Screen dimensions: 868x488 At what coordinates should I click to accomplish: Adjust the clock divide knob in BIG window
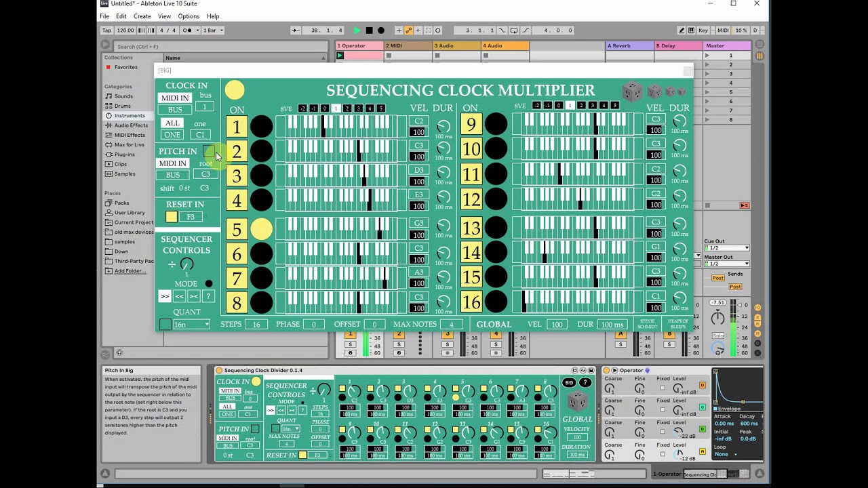click(x=187, y=264)
